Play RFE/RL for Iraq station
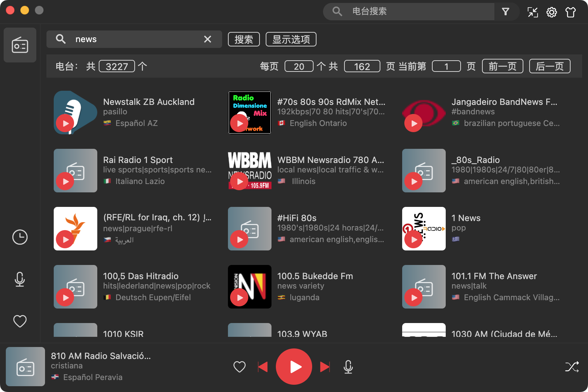Viewport: 588px width, 392px height. pyautogui.click(x=65, y=240)
